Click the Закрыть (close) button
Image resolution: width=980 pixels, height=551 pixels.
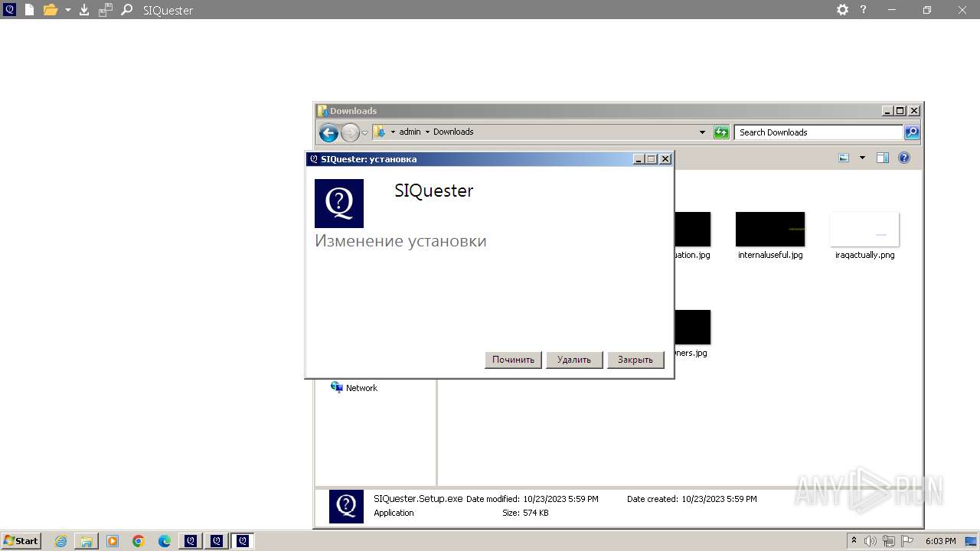click(635, 360)
